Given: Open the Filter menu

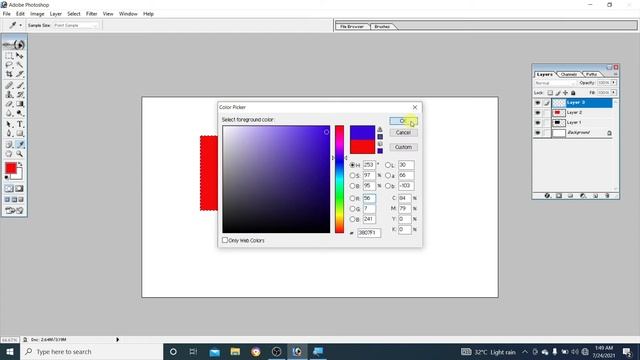Looking at the screenshot, I should pyautogui.click(x=91, y=14).
